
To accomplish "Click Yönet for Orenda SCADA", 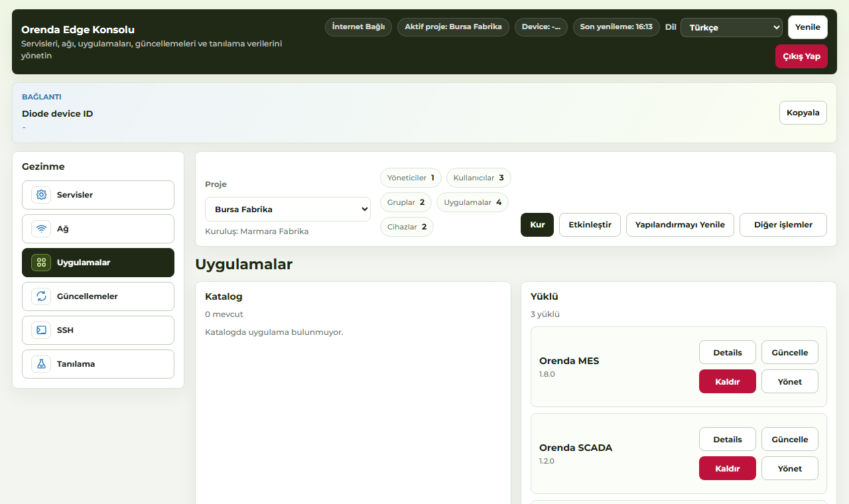I will [x=790, y=468].
